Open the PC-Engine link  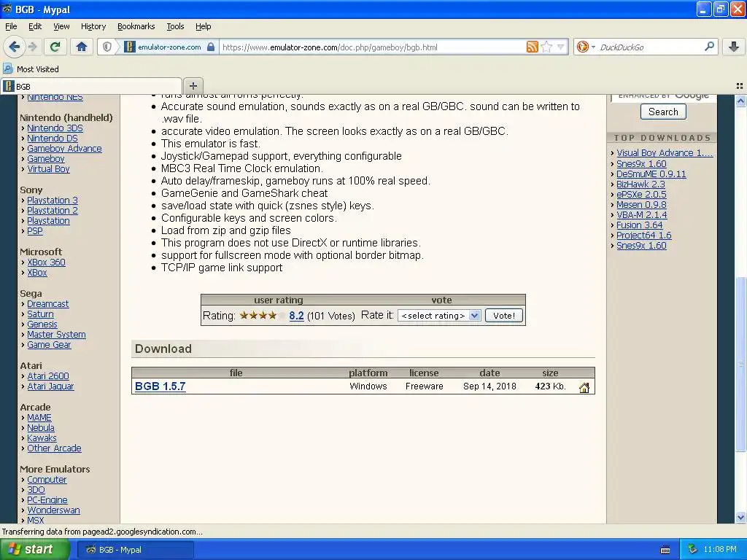[47, 500]
